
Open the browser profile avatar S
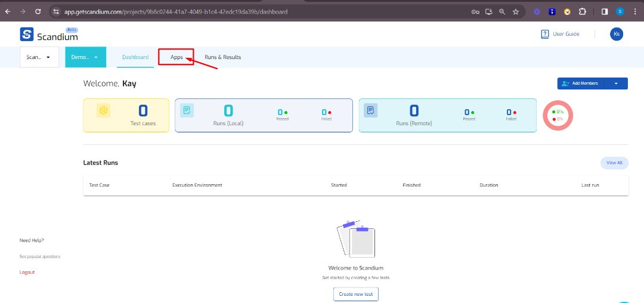(x=620, y=12)
